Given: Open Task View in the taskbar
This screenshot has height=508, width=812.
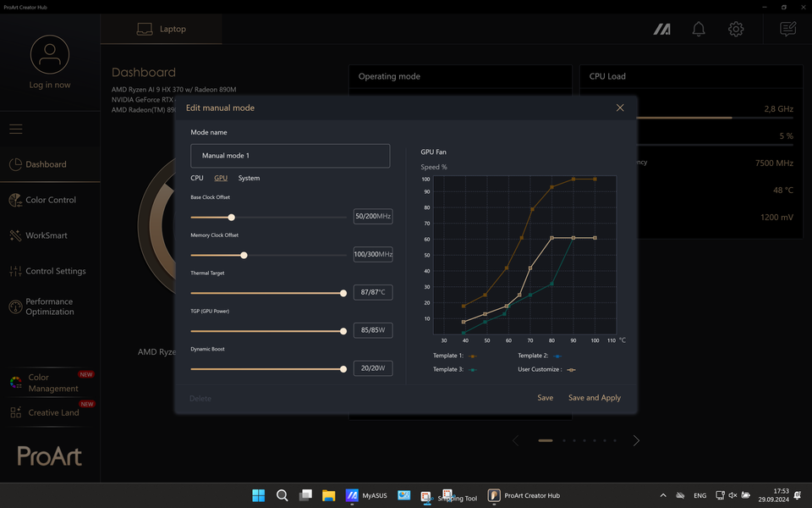Looking at the screenshot, I should tap(305, 495).
